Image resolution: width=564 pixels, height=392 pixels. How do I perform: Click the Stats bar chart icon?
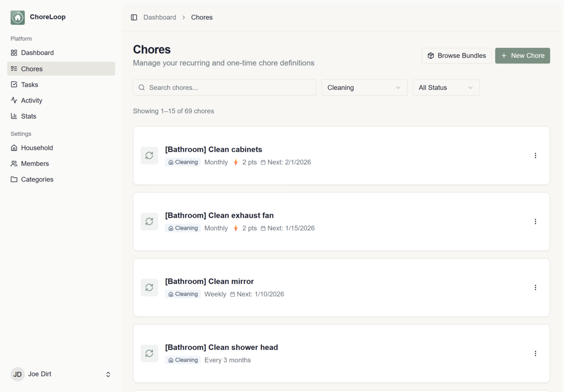coord(14,116)
